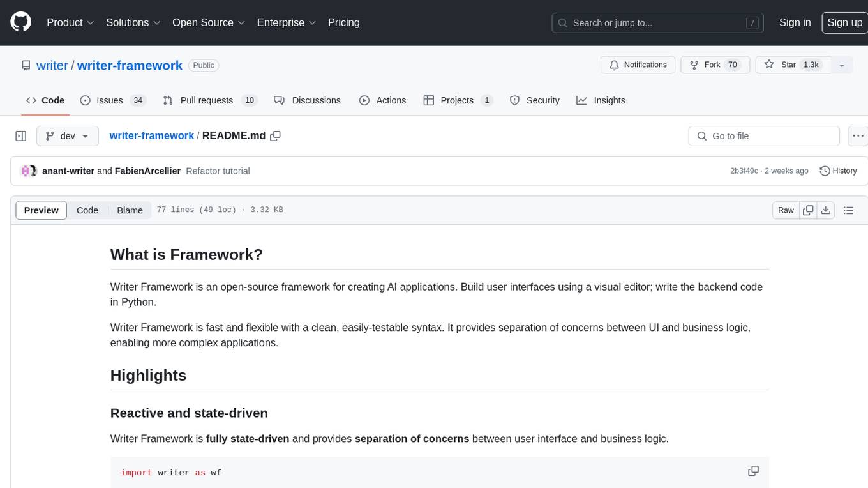Click the author avatars icon
Image resolution: width=868 pixels, height=488 pixels.
coord(29,171)
